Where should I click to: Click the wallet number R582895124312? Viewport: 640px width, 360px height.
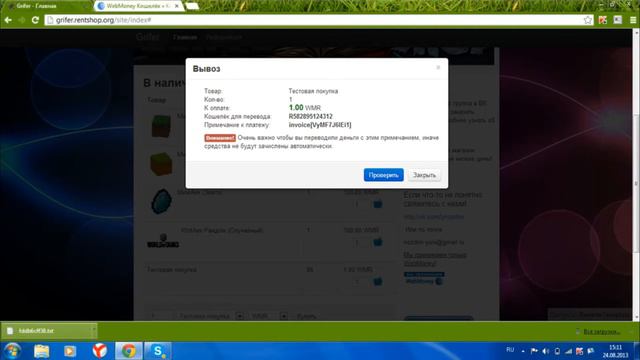point(310,116)
